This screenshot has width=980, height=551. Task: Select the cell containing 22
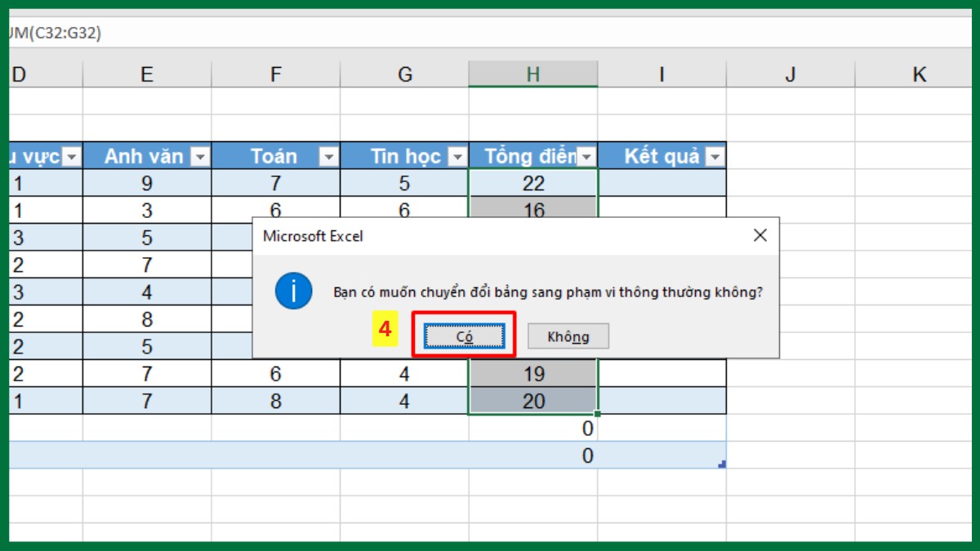click(x=533, y=183)
